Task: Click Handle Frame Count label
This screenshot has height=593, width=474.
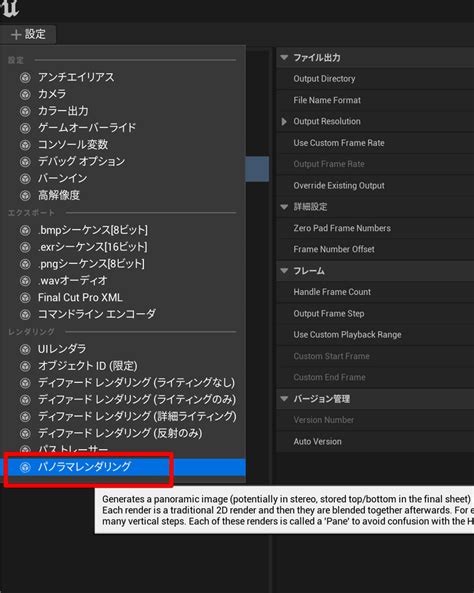Action: tap(332, 292)
